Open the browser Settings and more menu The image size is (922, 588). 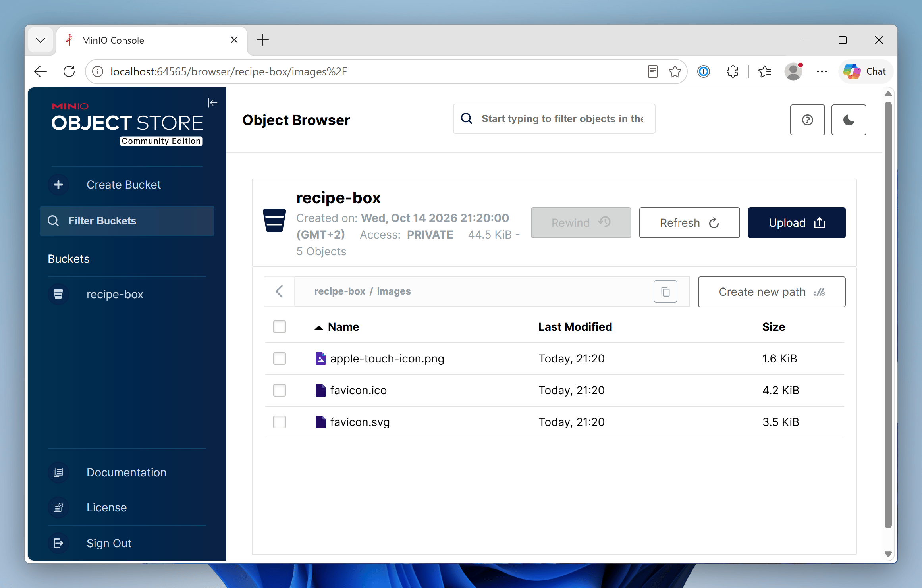pyautogui.click(x=822, y=71)
